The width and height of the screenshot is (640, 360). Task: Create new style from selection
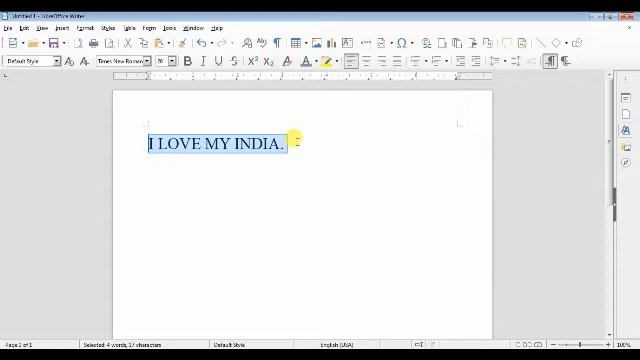pos(84,61)
